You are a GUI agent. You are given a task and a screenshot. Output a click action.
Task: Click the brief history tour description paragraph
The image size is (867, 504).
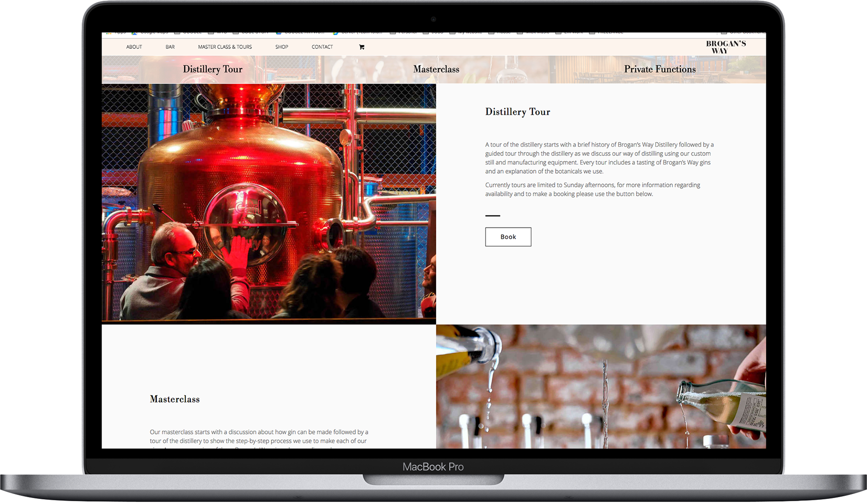pos(599,158)
